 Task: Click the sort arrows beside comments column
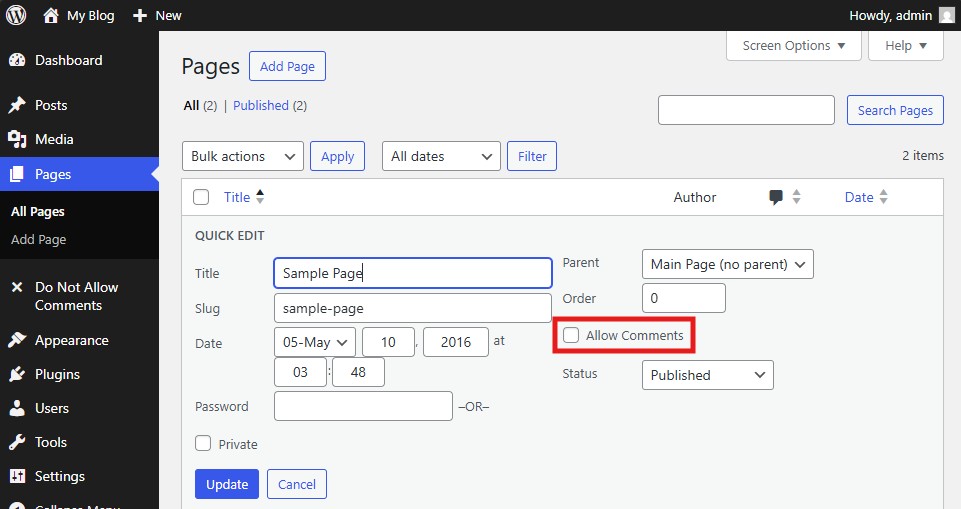click(796, 197)
